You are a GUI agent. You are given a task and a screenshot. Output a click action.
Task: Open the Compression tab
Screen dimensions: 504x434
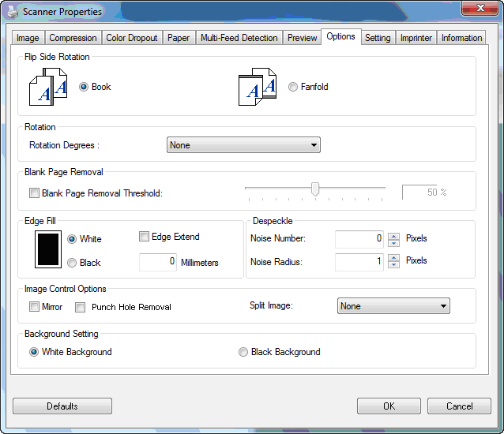coord(73,38)
